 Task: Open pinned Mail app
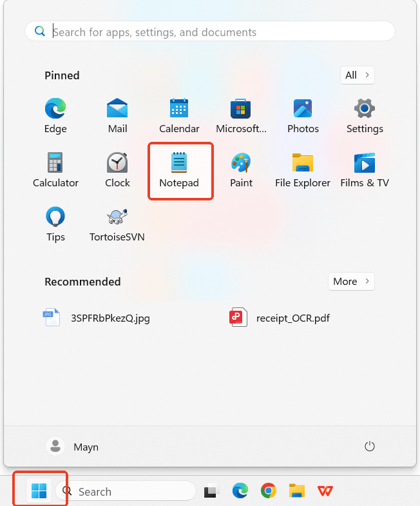pos(117,115)
